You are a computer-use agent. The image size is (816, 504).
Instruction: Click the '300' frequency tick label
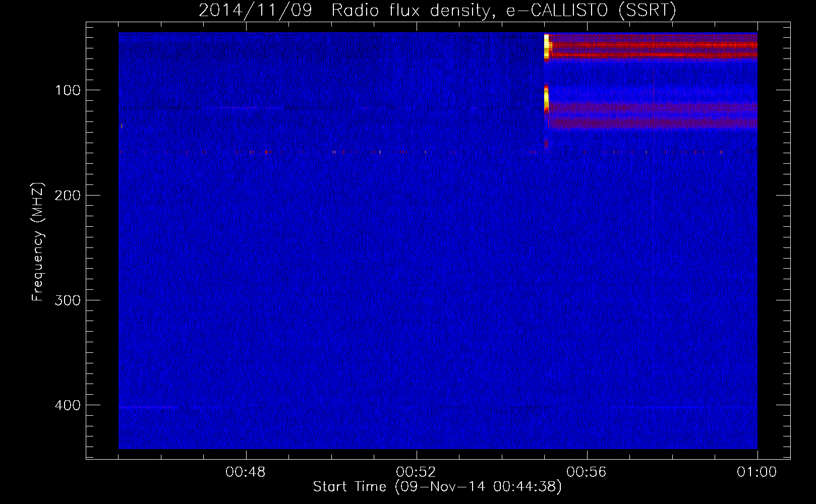67,300
